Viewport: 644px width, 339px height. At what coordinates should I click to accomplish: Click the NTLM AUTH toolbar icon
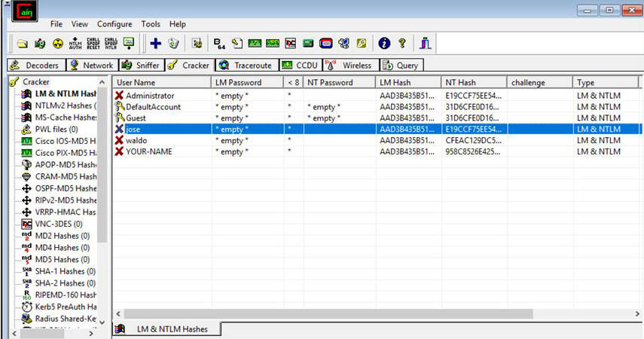75,43
